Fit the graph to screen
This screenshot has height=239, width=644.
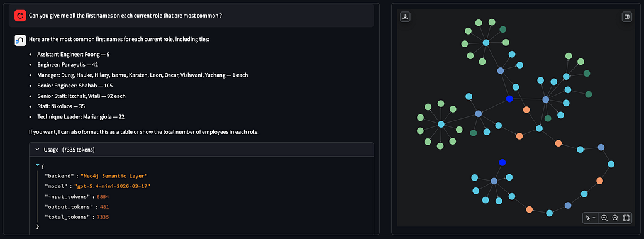(626, 218)
